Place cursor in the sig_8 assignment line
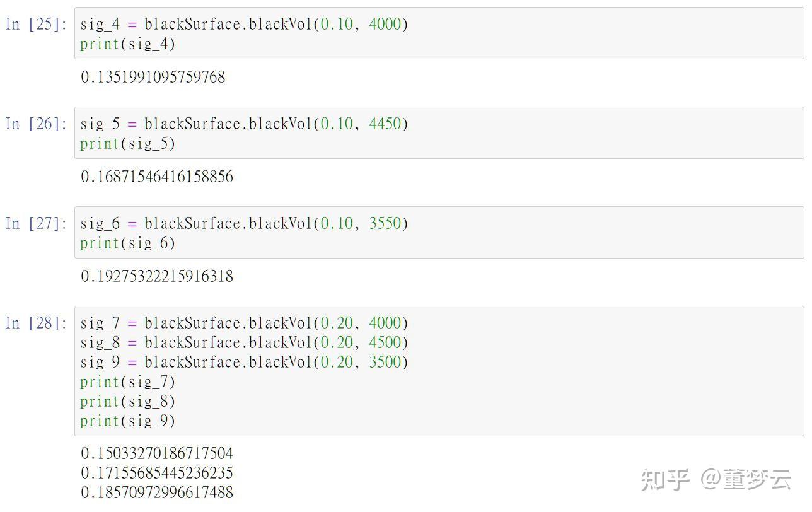The width and height of the screenshot is (812, 512). pos(245,343)
